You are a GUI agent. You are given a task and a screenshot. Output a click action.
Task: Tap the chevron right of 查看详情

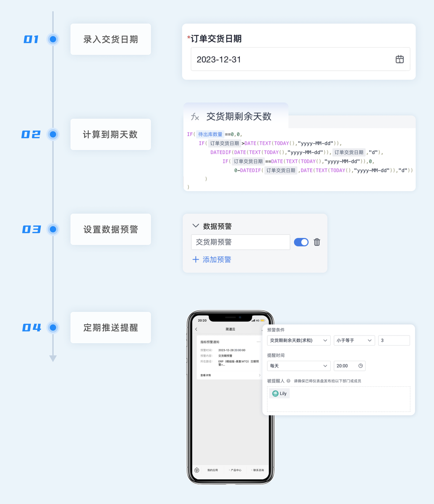(x=259, y=375)
